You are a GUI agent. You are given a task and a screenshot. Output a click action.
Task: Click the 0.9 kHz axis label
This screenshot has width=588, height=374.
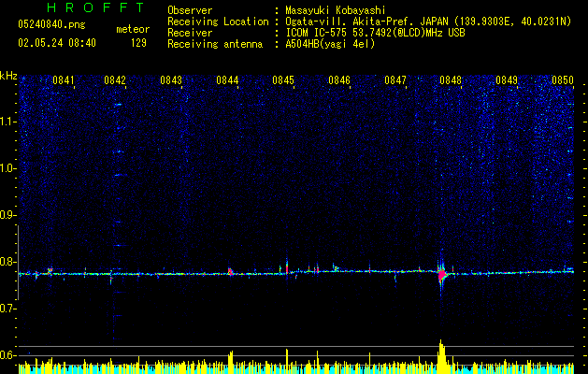point(8,215)
